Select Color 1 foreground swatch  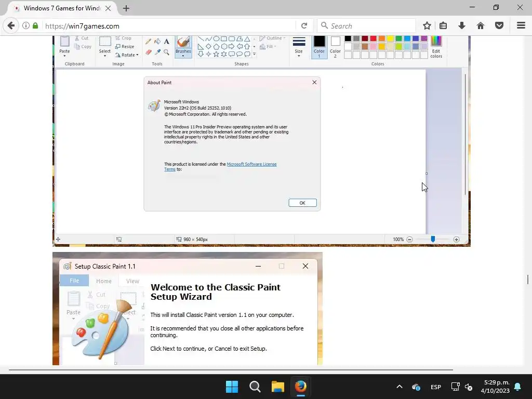(319, 47)
